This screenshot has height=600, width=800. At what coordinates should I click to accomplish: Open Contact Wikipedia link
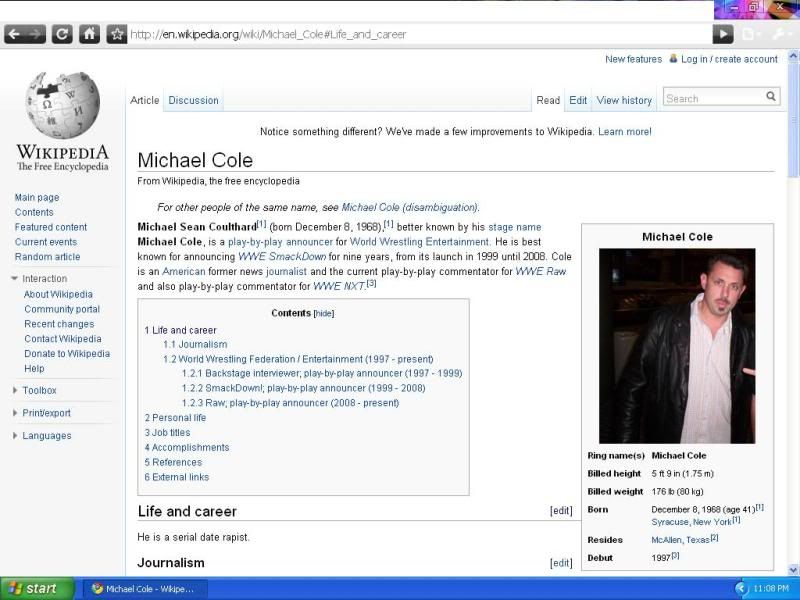(x=63, y=339)
